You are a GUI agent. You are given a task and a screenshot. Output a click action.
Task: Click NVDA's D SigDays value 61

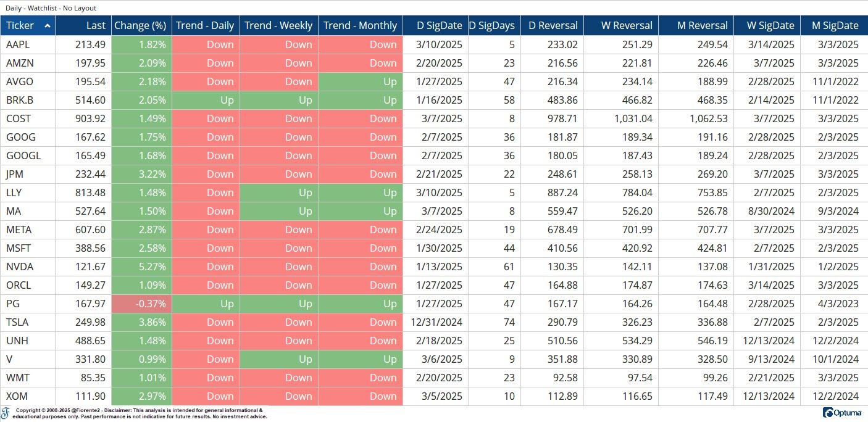tap(509, 267)
